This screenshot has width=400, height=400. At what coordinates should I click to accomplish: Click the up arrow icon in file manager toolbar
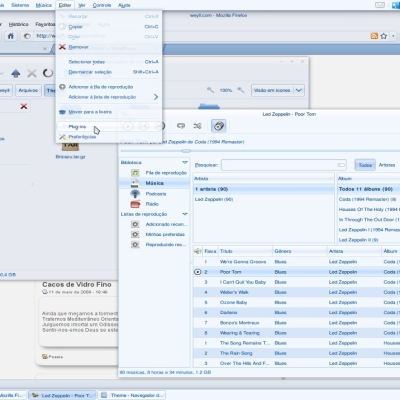[x=15, y=73]
